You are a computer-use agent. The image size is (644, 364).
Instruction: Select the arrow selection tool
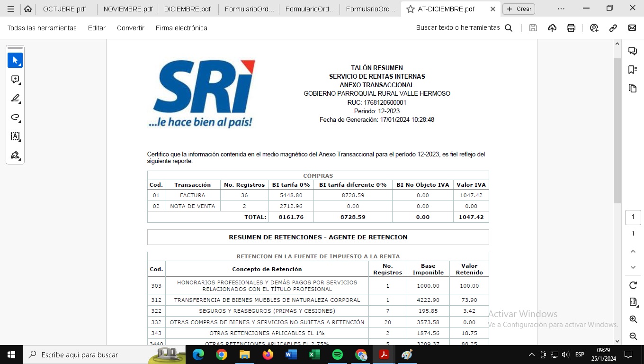coord(15,60)
